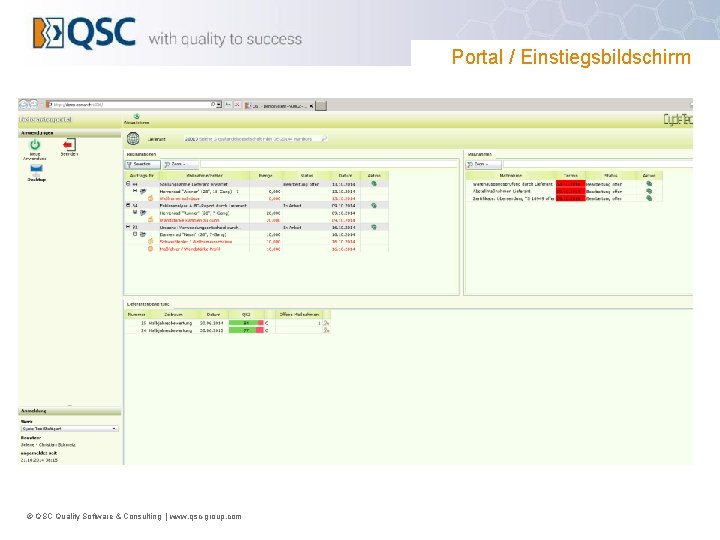Open a new browser tab
This screenshot has height=540, width=720.
coord(321,106)
